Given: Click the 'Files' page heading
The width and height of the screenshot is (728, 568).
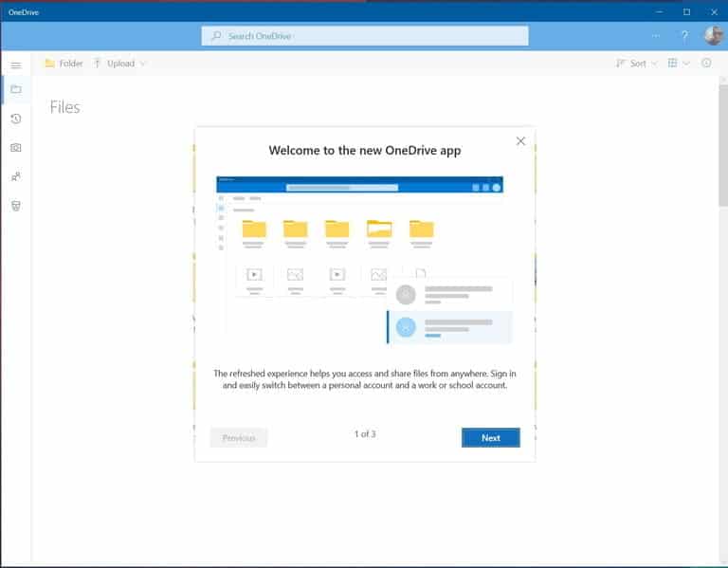Looking at the screenshot, I should (65, 107).
